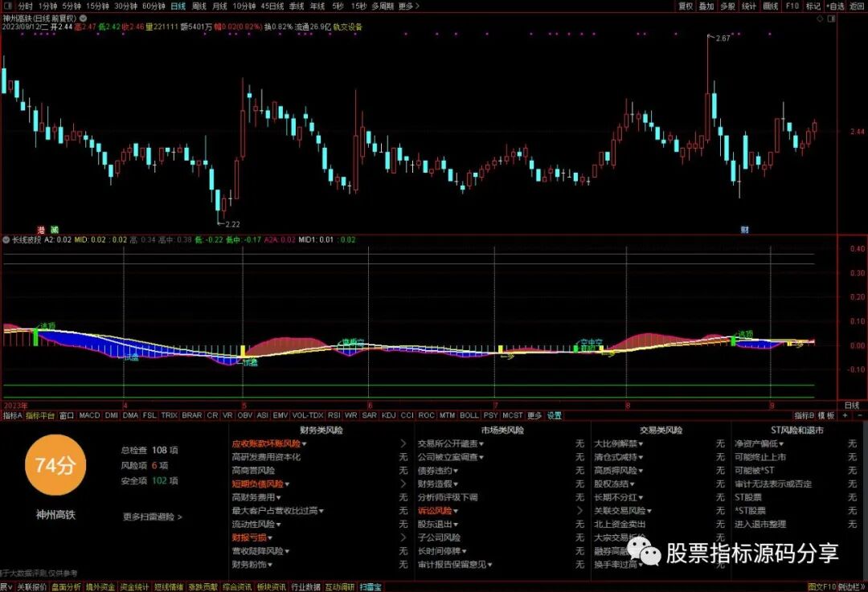Switch to 多周期 view
The width and height of the screenshot is (868, 592).
[383, 6]
